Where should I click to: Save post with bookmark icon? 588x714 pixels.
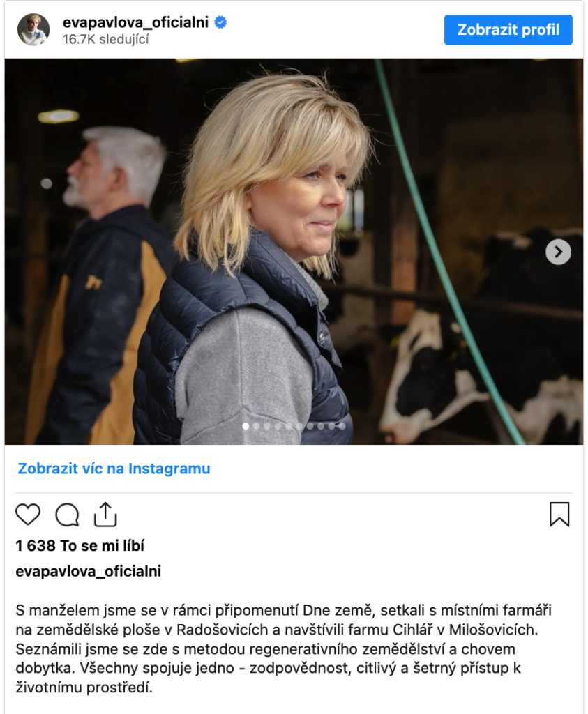(559, 515)
